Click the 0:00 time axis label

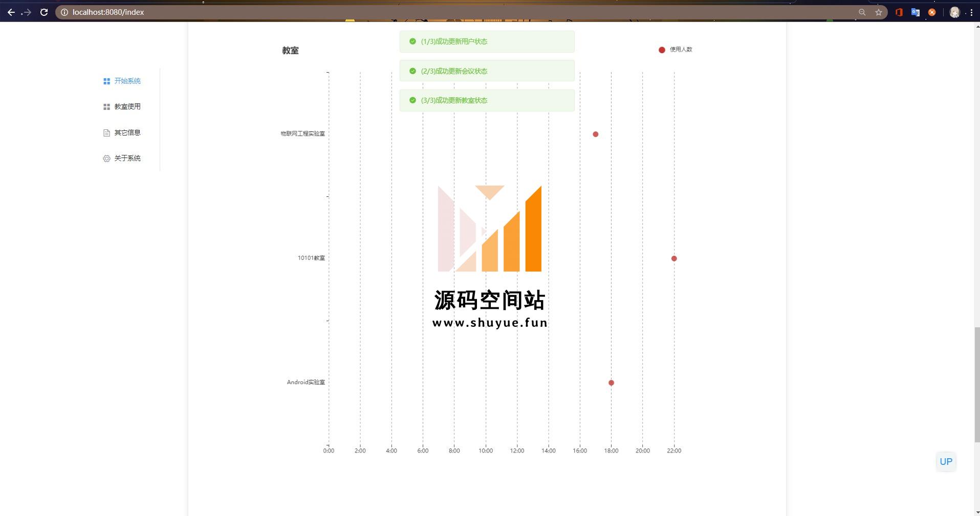pos(329,451)
